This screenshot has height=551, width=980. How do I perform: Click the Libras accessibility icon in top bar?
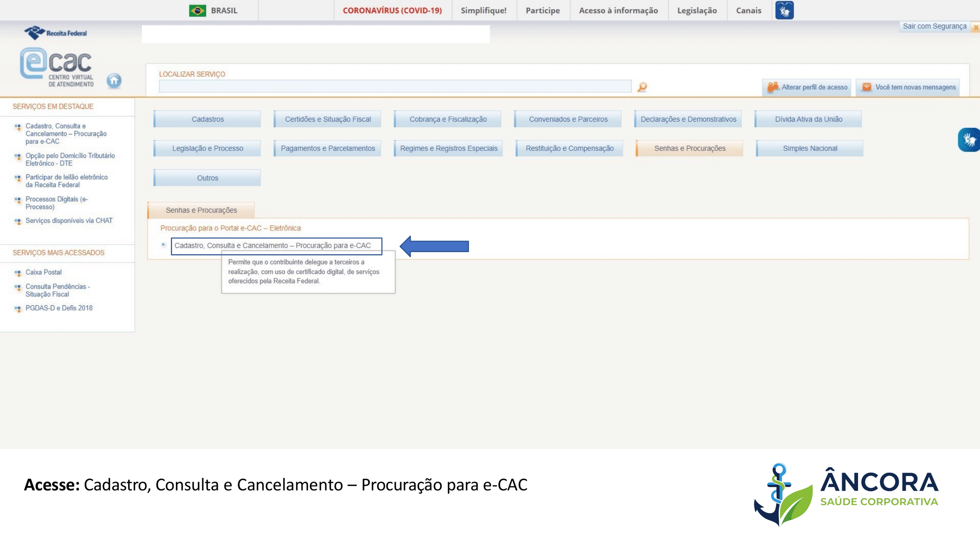pyautogui.click(x=784, y=11)
